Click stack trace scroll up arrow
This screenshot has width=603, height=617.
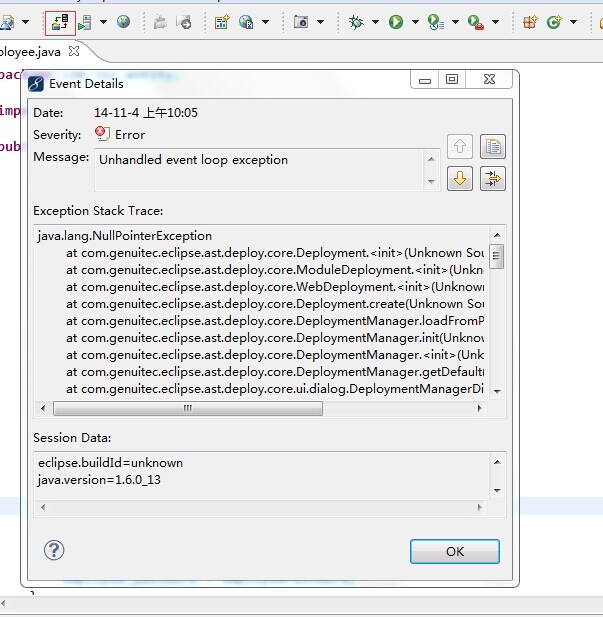point(497,235)
